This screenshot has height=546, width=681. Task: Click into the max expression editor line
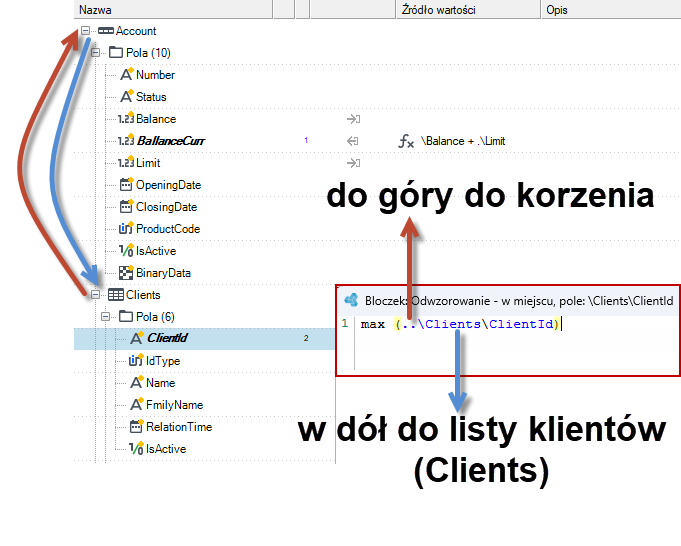pyautogui.click(x=461, y=324)
